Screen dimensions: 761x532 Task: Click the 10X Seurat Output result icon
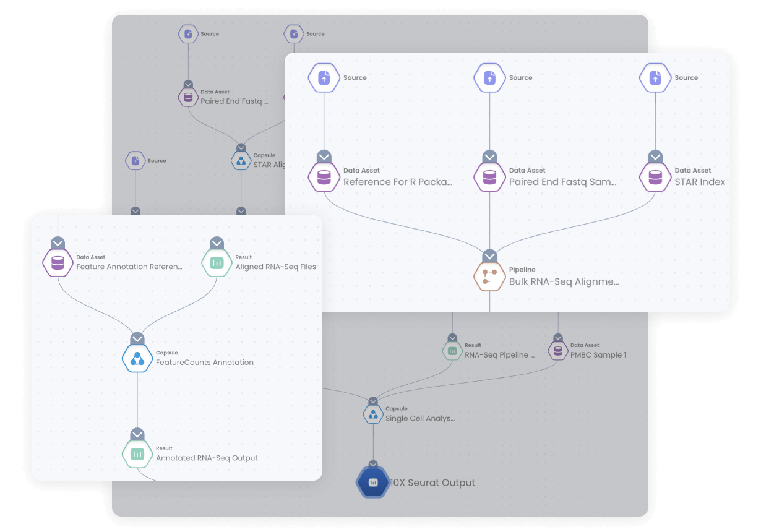[x=372, y=481]
